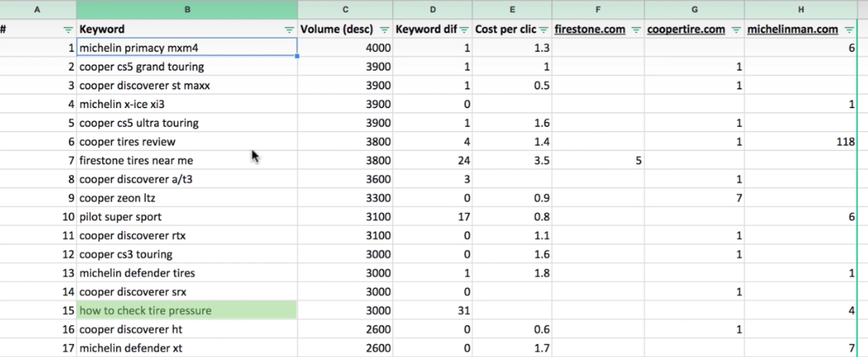Click michelinman.com rank 7 for michelin defender xt
The width and height of the screenshot is (868, 357).
(x=801, y=348)
